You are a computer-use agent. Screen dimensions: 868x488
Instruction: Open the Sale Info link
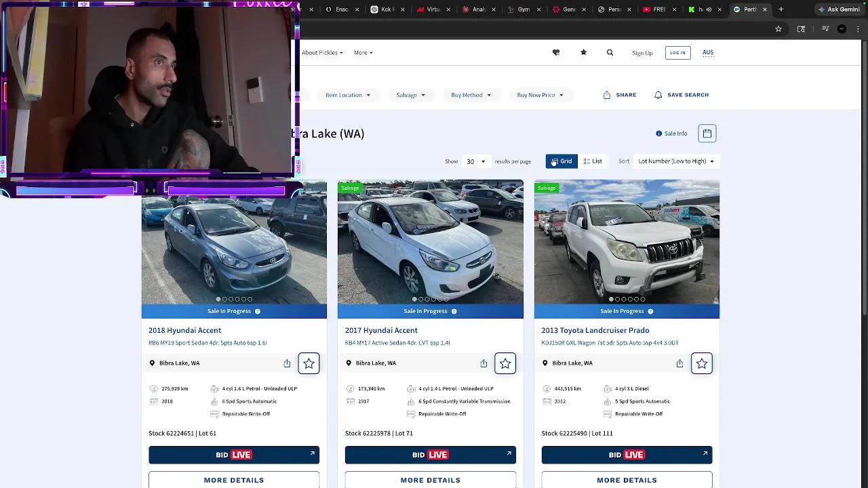click(671, 134)
